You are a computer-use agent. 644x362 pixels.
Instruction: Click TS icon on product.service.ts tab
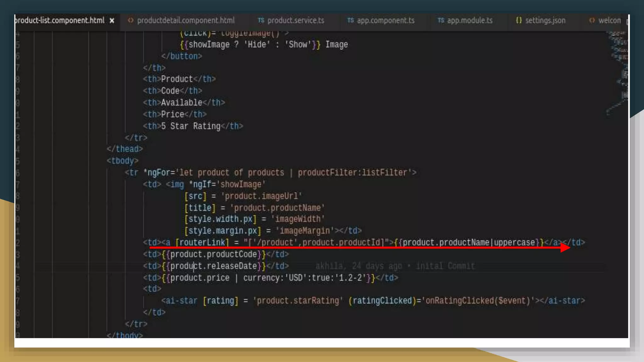tap(261, 20)
